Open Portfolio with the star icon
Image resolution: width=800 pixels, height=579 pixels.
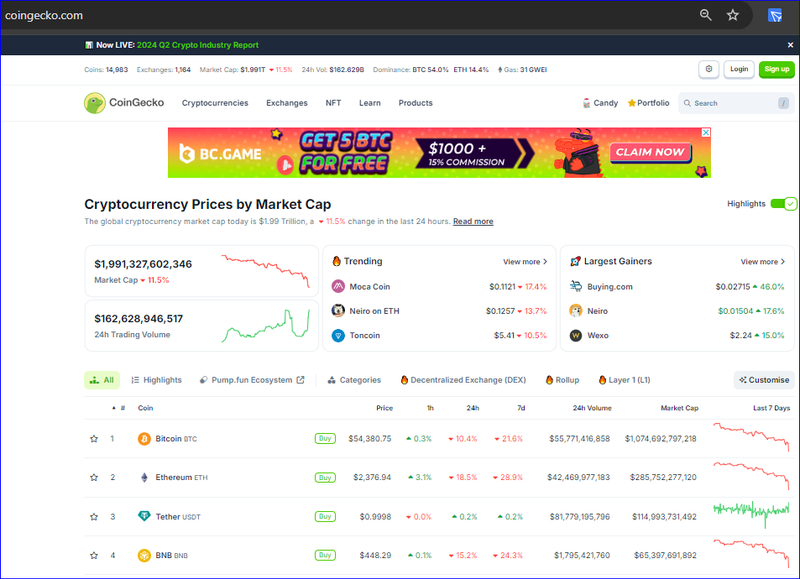[x=648, y=103]
